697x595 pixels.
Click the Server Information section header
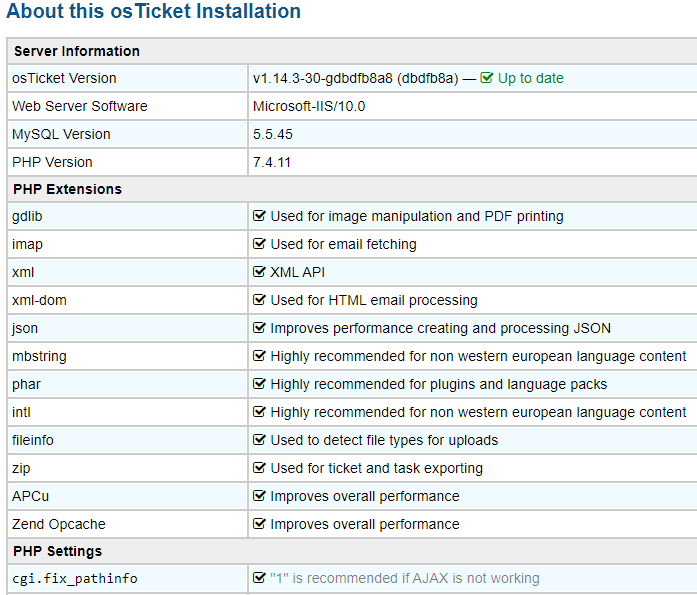pyautogui.click(x=76, y=51)
